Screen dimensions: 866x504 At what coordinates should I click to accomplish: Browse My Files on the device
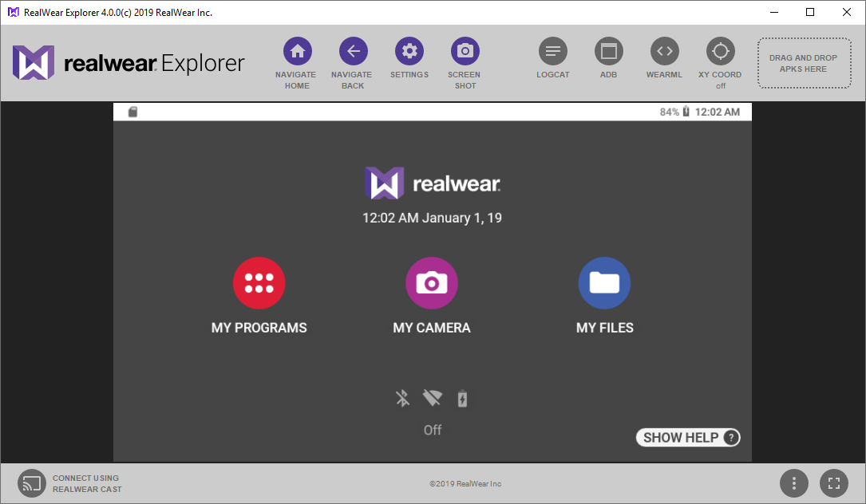[604, 282]
